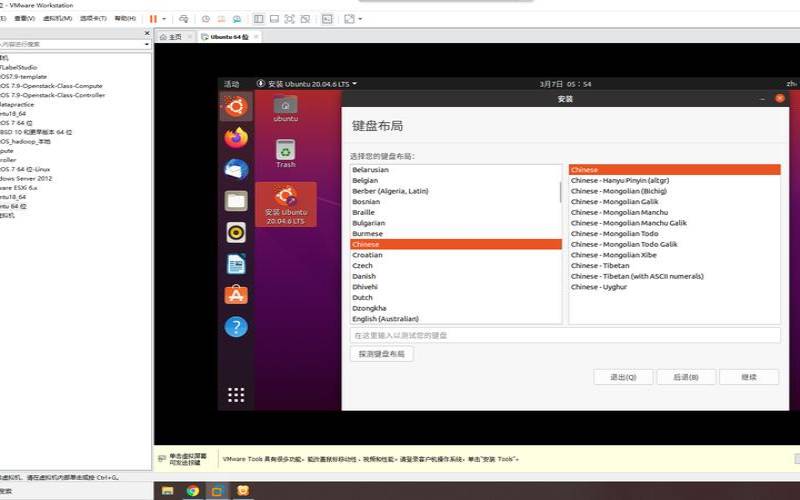Focus the keyboard test input field
This screenshot has height=500, width=800.
point(565,335)
